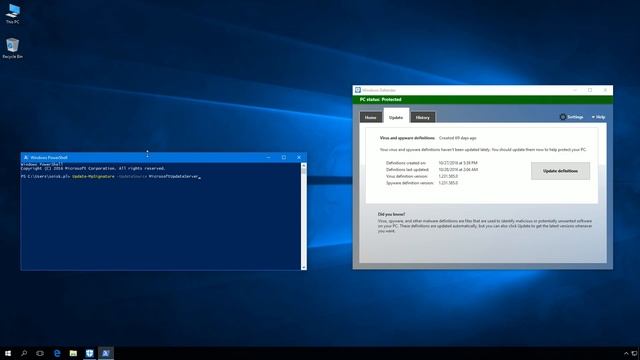The width and height of the screenshot is (640, 360).
Task: Open File Explorer from the taskbar
Action: pos(73,353)
